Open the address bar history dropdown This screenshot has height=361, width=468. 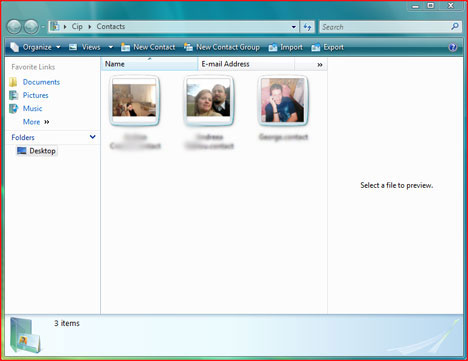294,27
